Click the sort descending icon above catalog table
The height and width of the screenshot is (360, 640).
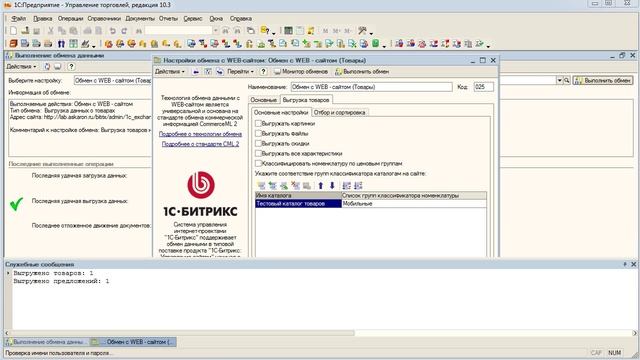358,186
